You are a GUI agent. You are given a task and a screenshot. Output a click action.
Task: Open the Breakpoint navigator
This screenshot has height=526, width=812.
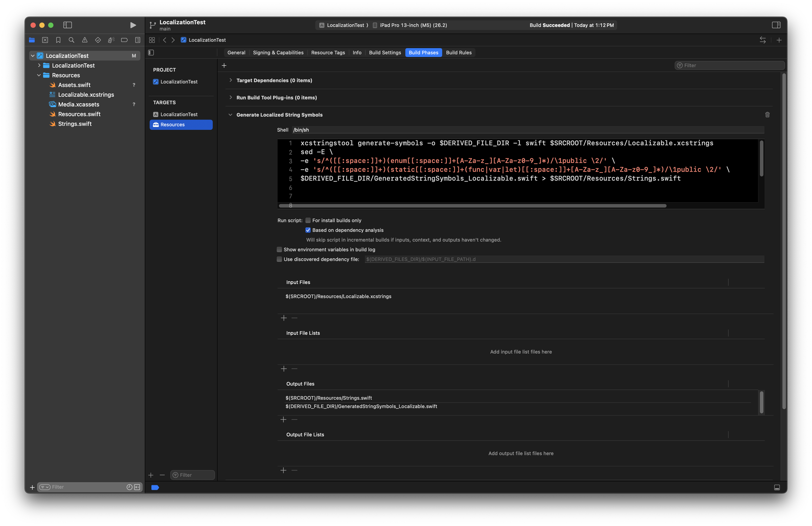point(124,40)
